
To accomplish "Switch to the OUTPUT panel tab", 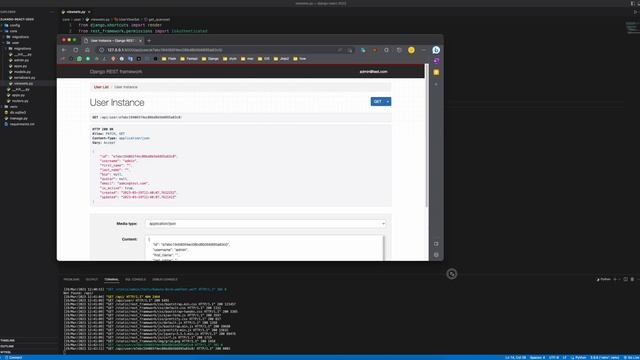I will click(92, 280).
